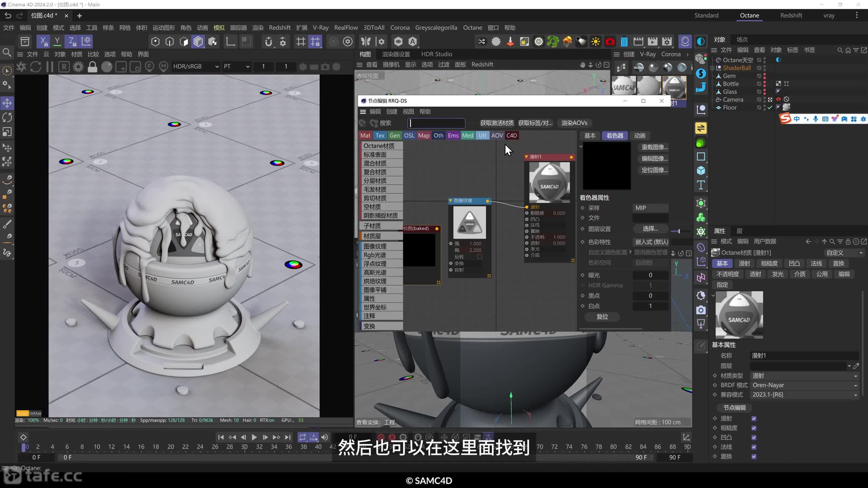
Task: Open the Octane menu in menu bar
Action: click(x=472, y=28)
